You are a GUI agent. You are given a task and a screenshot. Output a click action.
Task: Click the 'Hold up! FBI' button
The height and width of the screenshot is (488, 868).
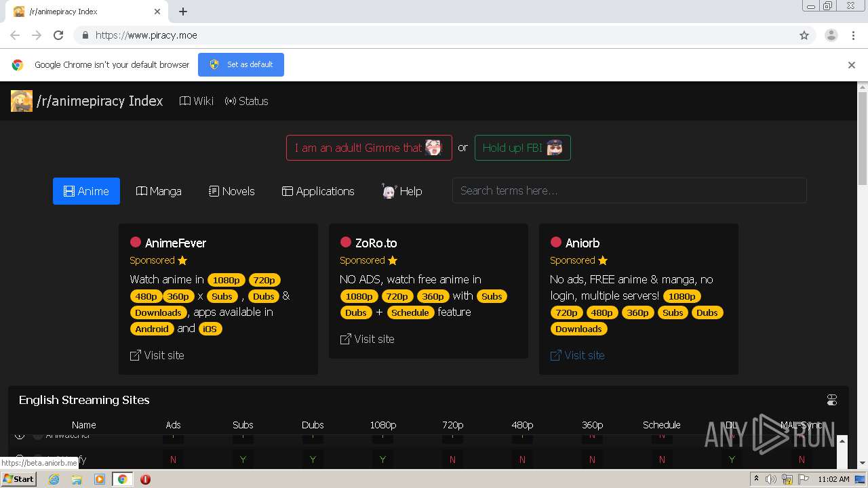522,148
